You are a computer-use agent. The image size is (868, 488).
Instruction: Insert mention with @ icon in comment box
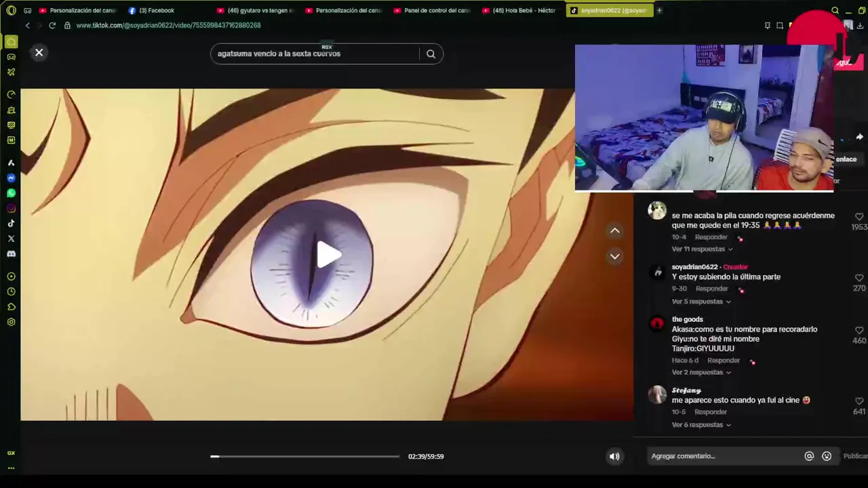click(809, 456)
